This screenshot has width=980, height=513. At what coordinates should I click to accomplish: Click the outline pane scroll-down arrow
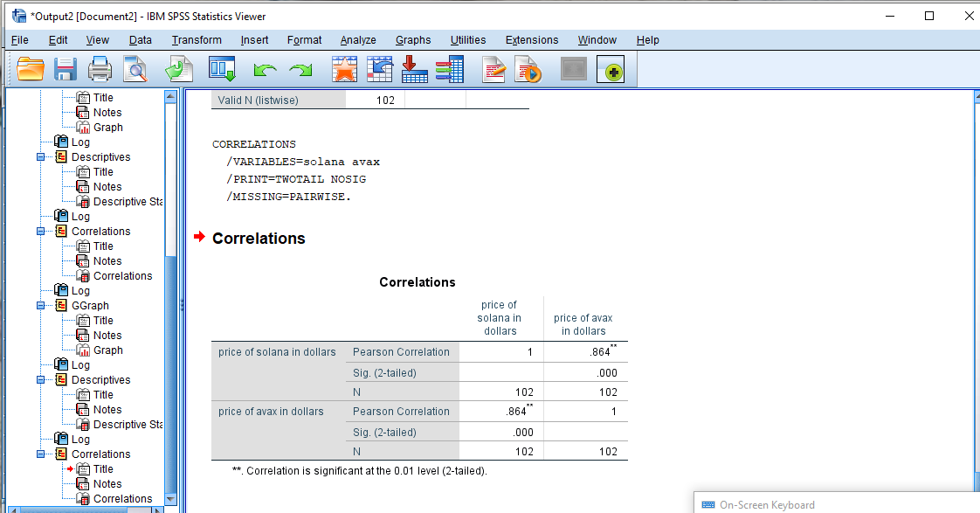(x=170, y=499)
